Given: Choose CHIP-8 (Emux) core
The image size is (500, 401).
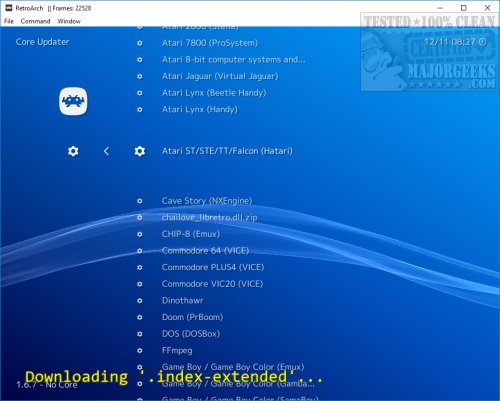Looking at the screenshot, I should (x=191, y=234).
